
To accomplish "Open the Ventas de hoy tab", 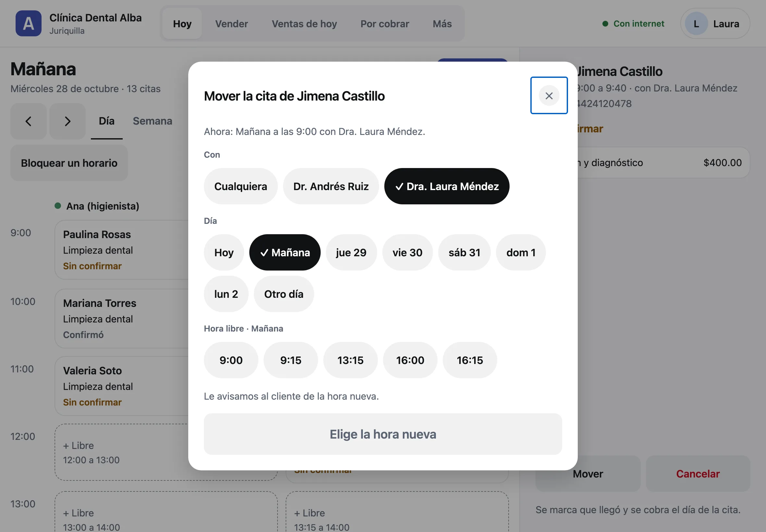I will point(304,24).
